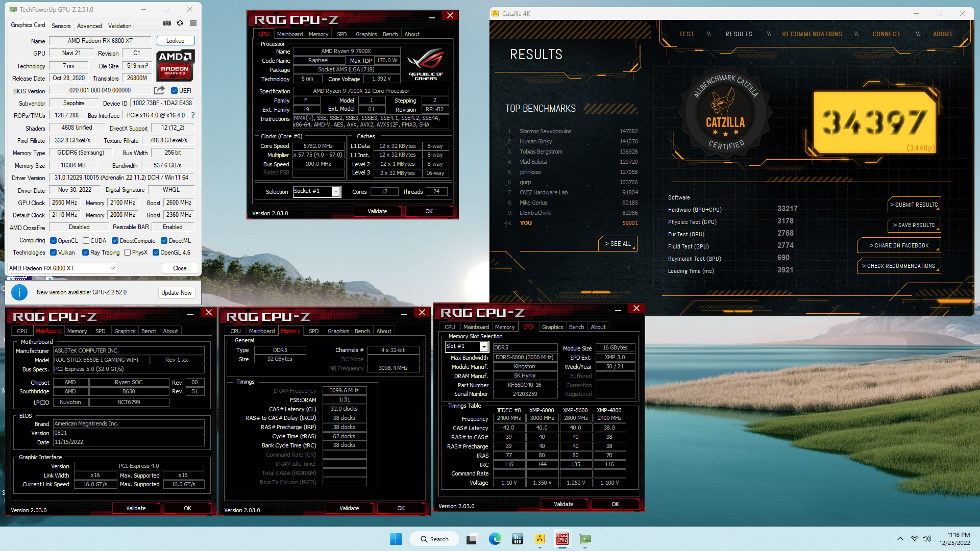Click CHECK RECOMMENDATIONS button
This screenshot has width=980, height=551.
coord(899,266)
